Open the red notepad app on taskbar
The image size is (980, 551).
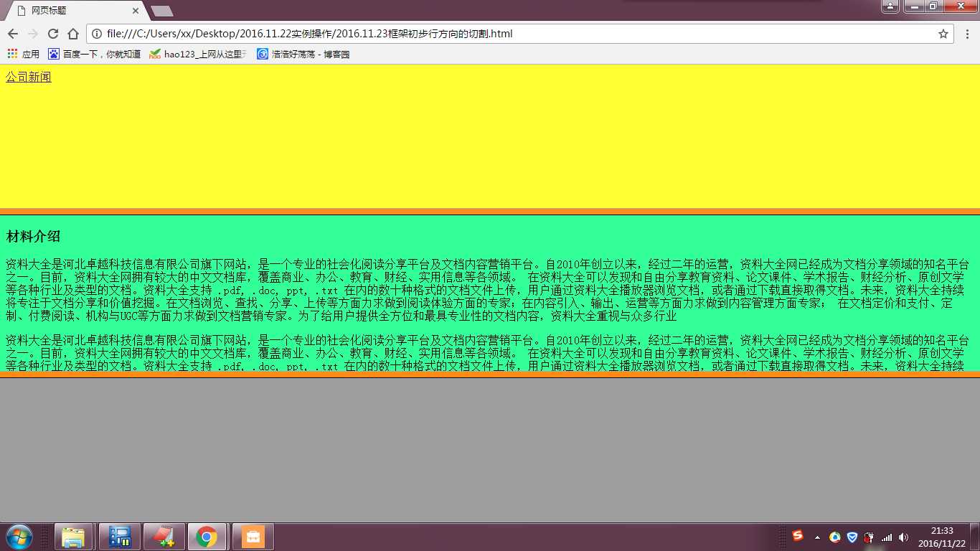[164, 537]
